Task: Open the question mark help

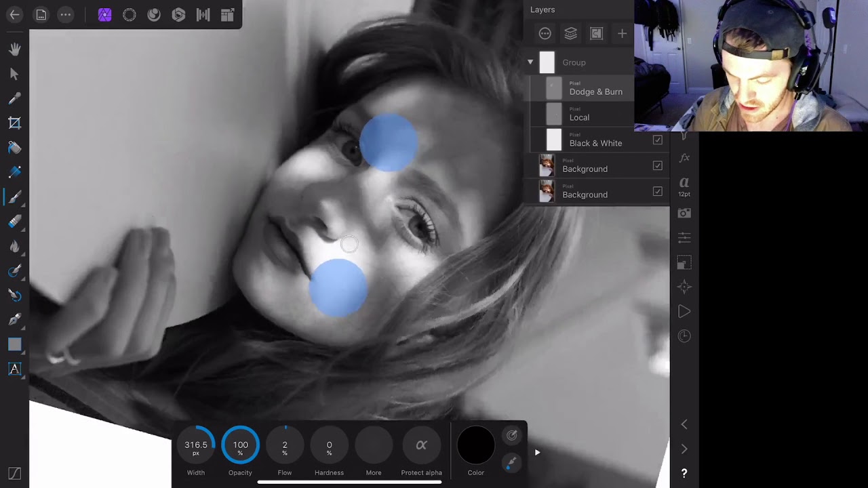Action: 684,473
